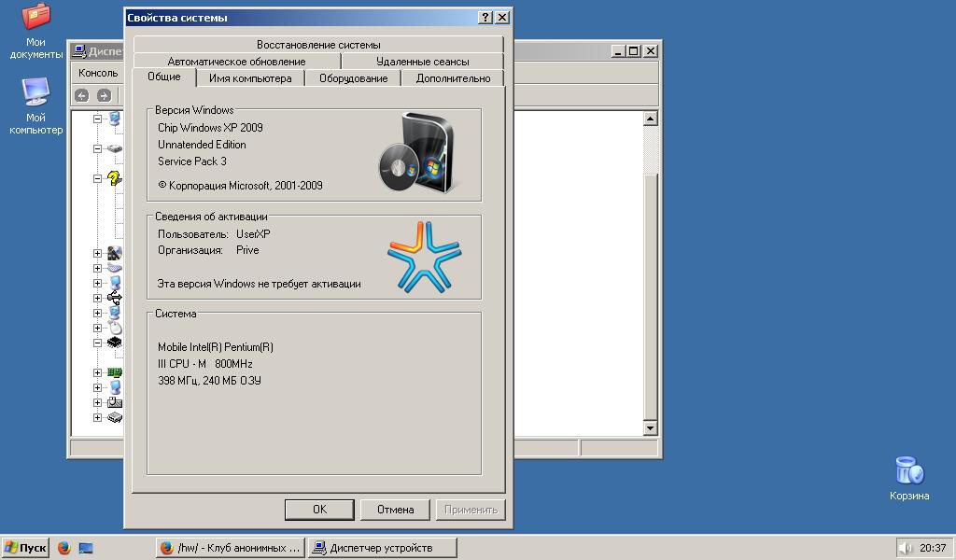956x560 pixels.
Task: Click the back arrow in Device Manager toolbar
Action: coord(81,95)
